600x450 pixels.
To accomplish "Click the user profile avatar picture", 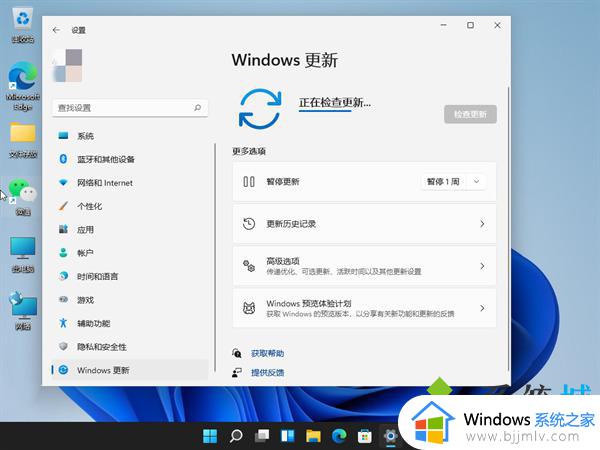I will pyautogui.click(x=68, y=65).
